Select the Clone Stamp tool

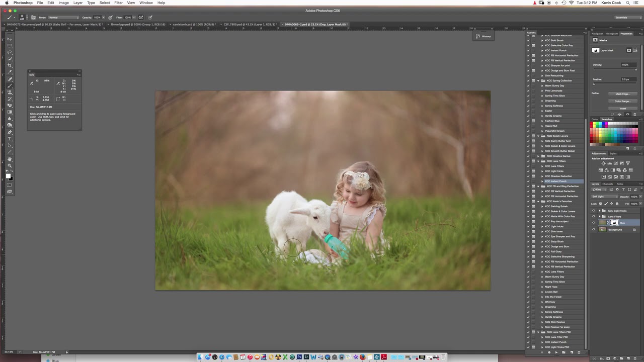click(9, 93)
